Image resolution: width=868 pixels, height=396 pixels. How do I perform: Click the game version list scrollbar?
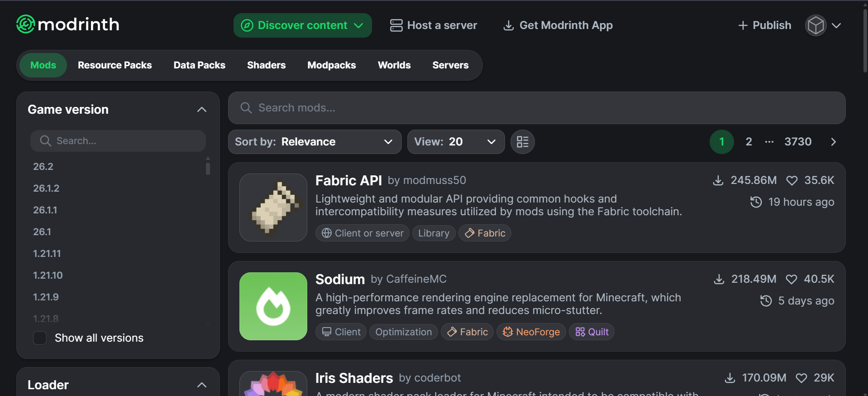208,169
